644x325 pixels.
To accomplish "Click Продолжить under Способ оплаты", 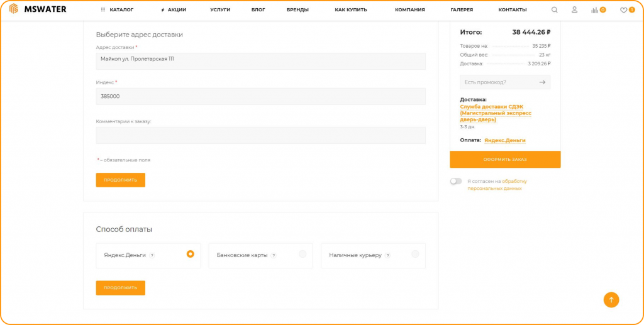I will tap(120, 288).
